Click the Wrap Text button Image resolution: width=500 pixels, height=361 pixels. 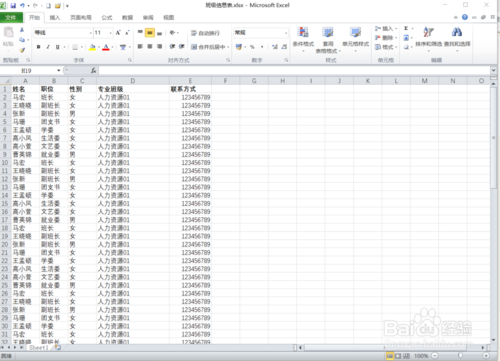point(205,33)
